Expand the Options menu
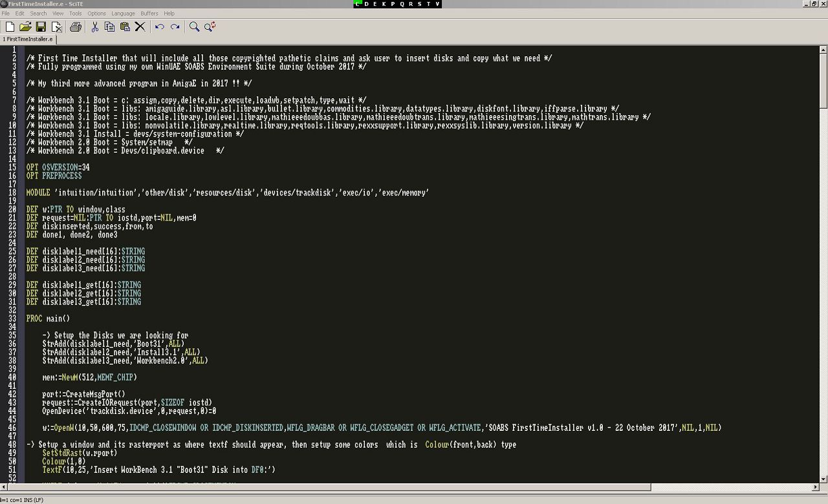Viewport: 828px width, 504px height. coord(96,13)
